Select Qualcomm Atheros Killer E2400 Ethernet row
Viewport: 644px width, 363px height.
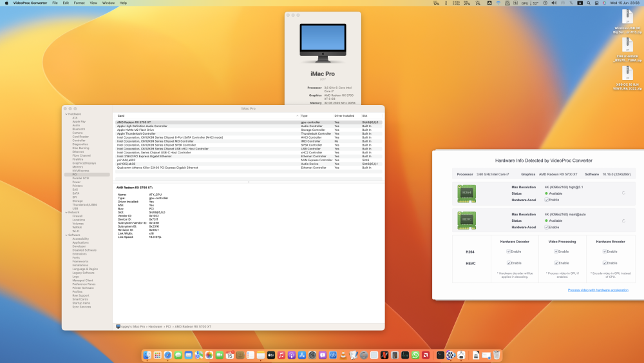[x=249, y=168]
